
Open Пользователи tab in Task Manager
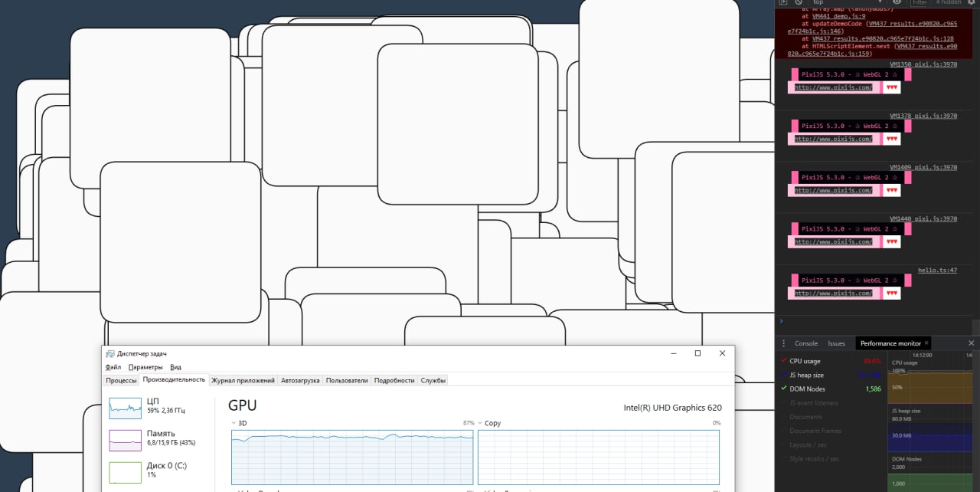347,380
